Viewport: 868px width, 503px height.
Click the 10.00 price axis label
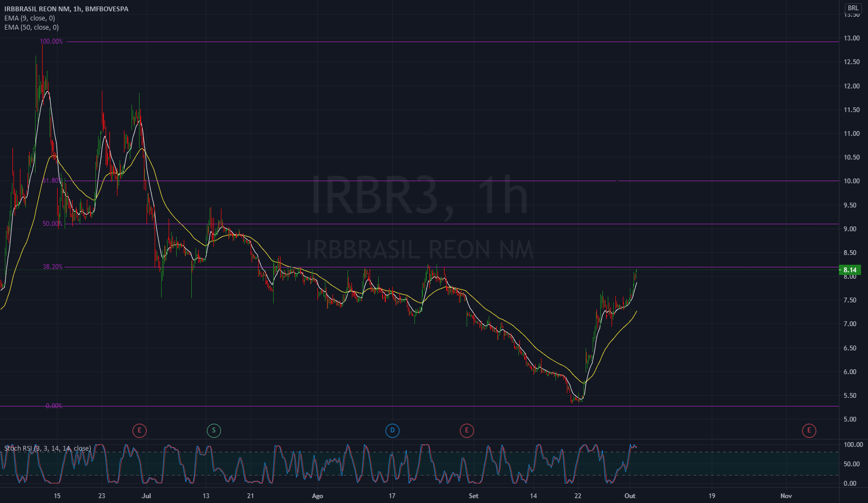pos(852,181)
